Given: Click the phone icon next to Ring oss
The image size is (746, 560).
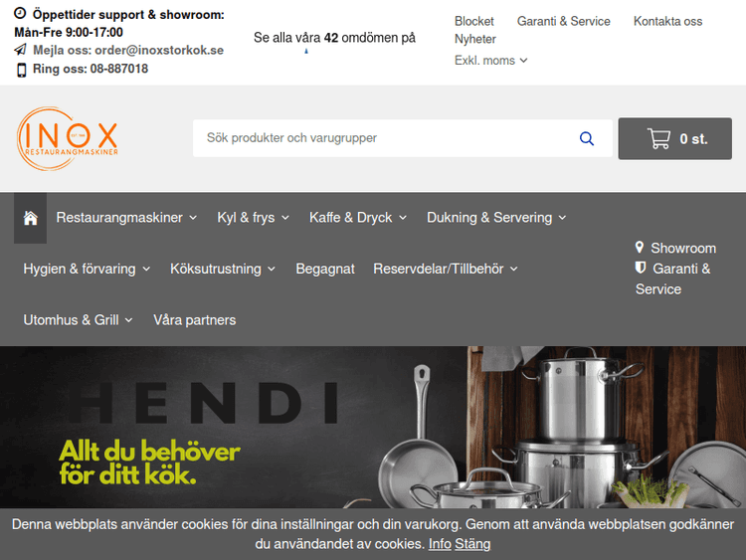Looking at the screenshot, I should tap(22, 70).
